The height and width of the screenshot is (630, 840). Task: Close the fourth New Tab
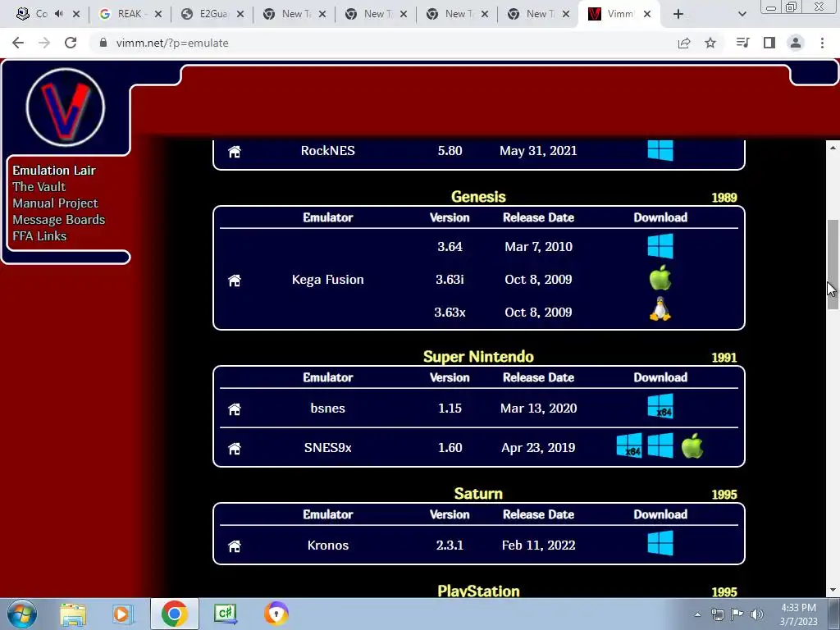tap(566, 14)
